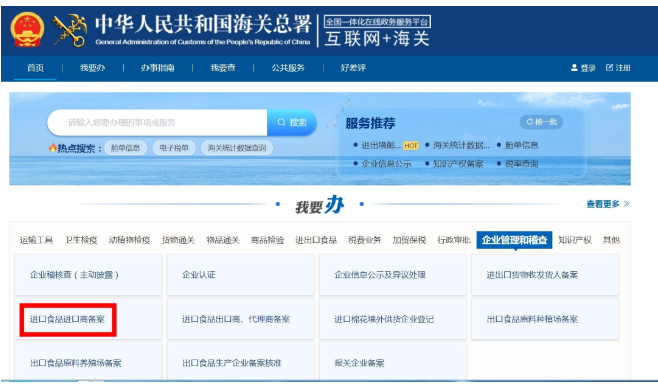Open the 我要查 nav item
Viewport: 658px width, 385px height.
coord(223,68)
